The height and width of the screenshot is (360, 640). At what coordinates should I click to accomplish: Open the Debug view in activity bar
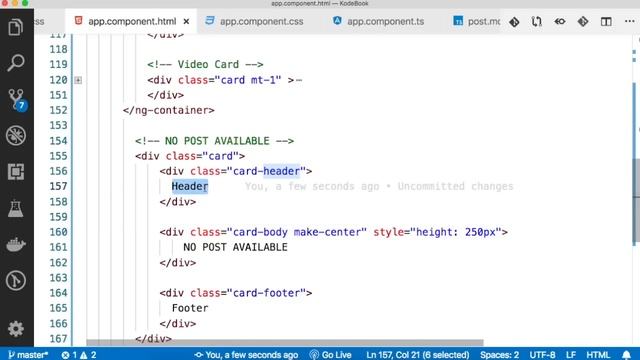point(16,136)
